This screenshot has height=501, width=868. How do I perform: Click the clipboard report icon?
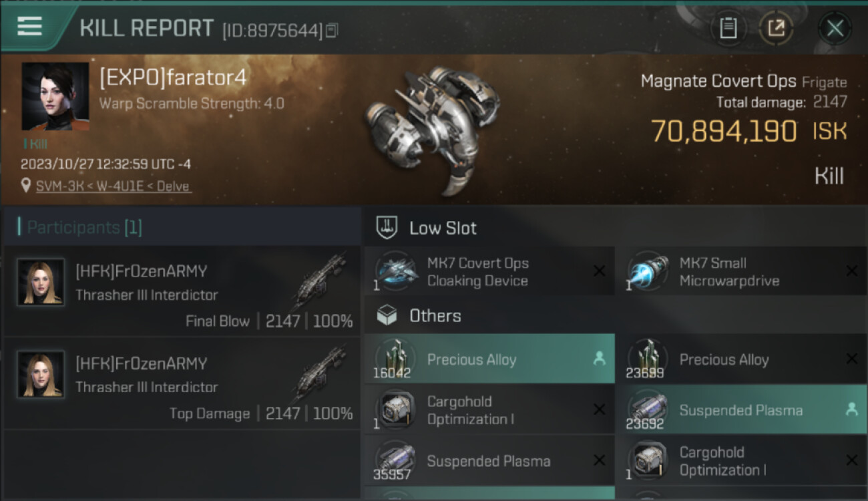tap(728, 28)
